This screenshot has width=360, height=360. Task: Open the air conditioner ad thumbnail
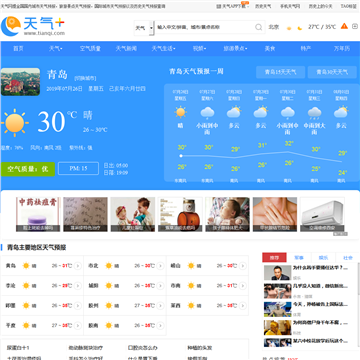coord(322,214)
